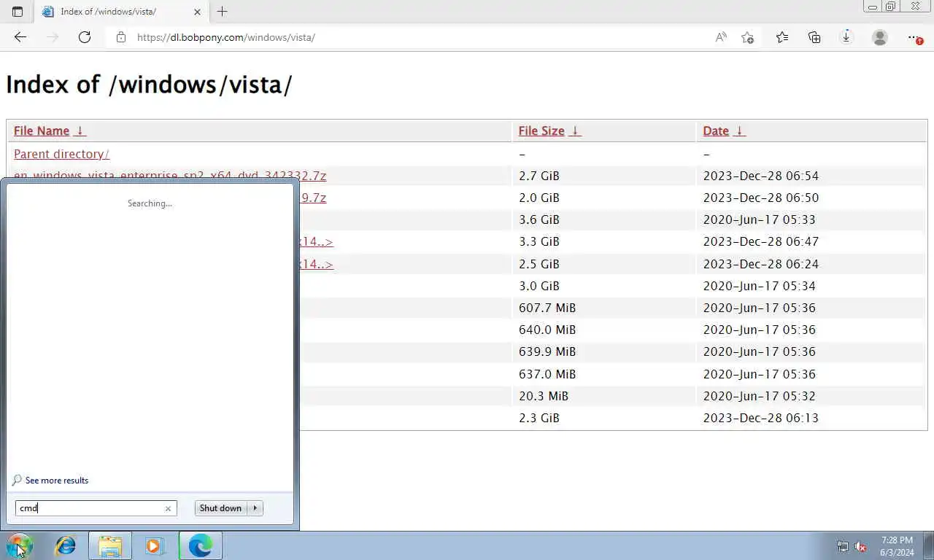Open Windows Explorer from taskbar
Image resolution: width=934 pixels, height=560 pixels.
[110, 545]
